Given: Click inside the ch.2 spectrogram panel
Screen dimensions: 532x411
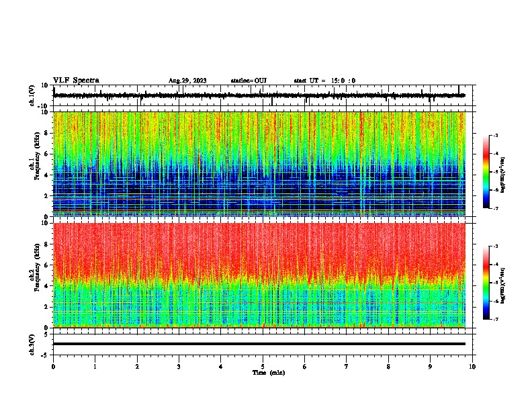Looking at the screenshot, I should [259, 275].
